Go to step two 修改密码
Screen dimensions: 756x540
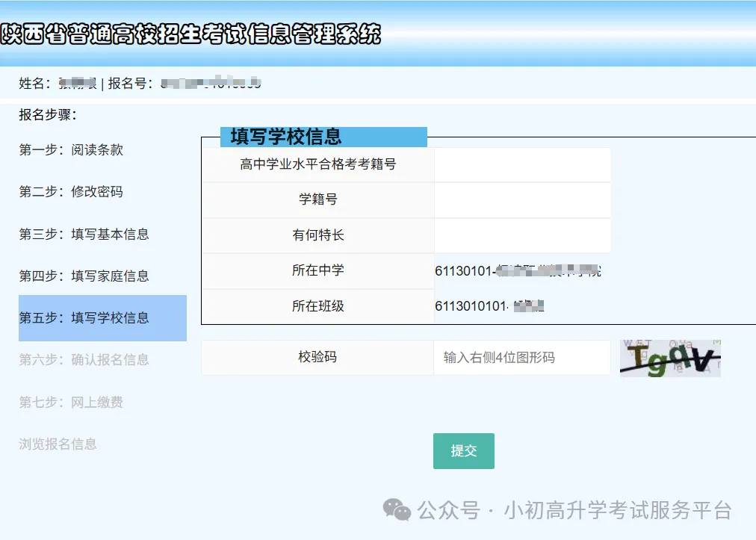click(x=71, y=192)
